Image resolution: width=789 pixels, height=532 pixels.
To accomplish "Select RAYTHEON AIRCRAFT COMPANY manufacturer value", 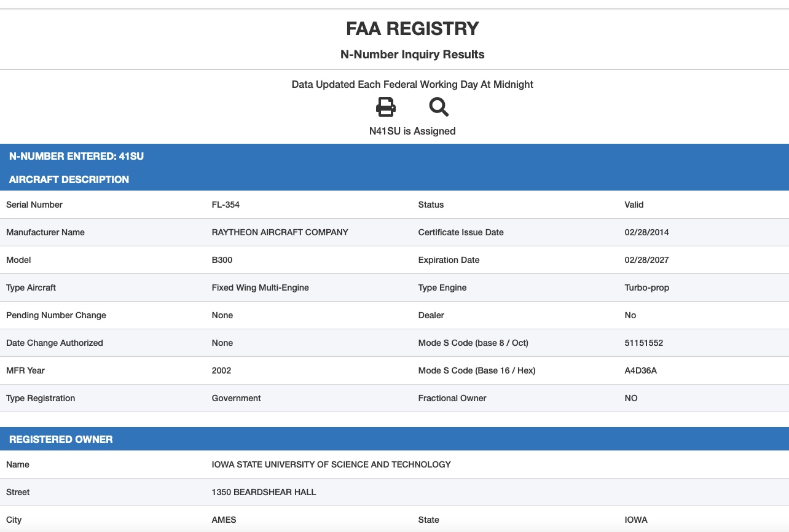I will point(280,232).
